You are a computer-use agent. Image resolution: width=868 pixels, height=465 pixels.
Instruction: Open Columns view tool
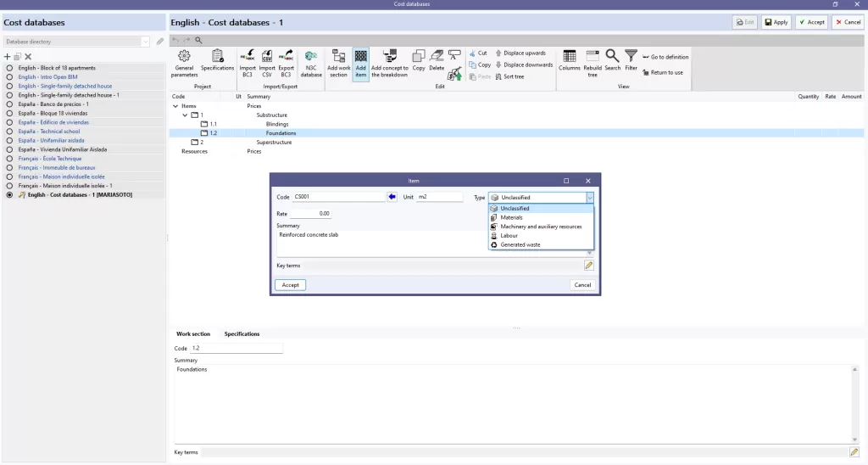[569, 60]
